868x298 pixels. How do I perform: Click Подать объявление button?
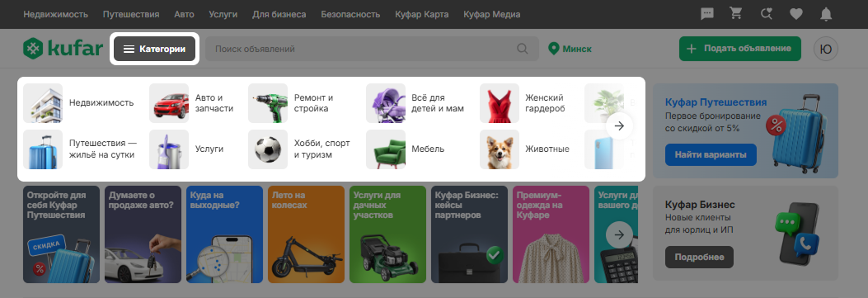click(x=740, y=49)
